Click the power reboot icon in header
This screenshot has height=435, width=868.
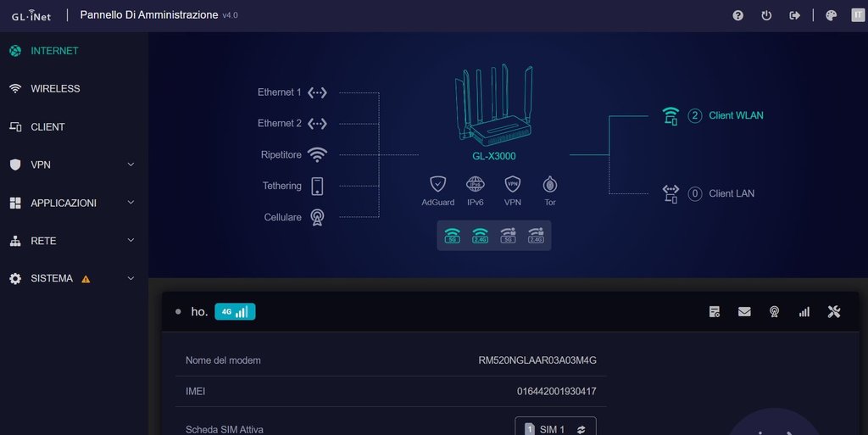[766, 15]
